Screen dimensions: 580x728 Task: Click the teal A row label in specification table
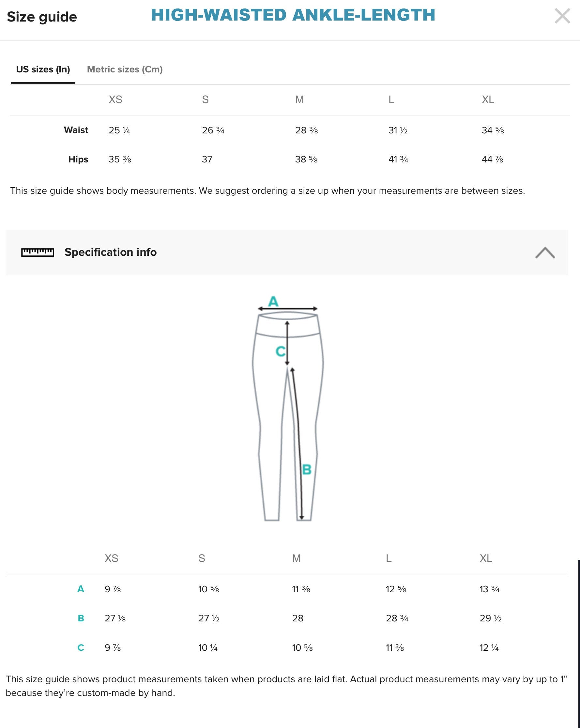81,589
